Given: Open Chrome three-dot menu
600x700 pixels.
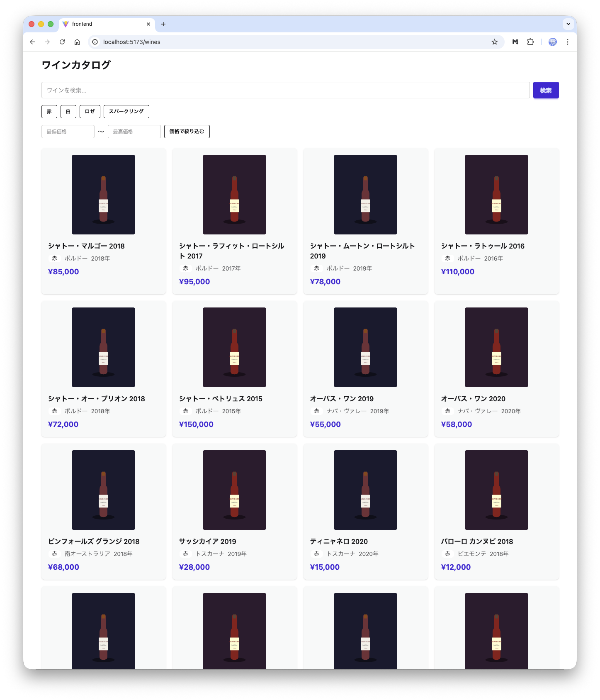Looking at the screenshot, I should coord(567,42).
